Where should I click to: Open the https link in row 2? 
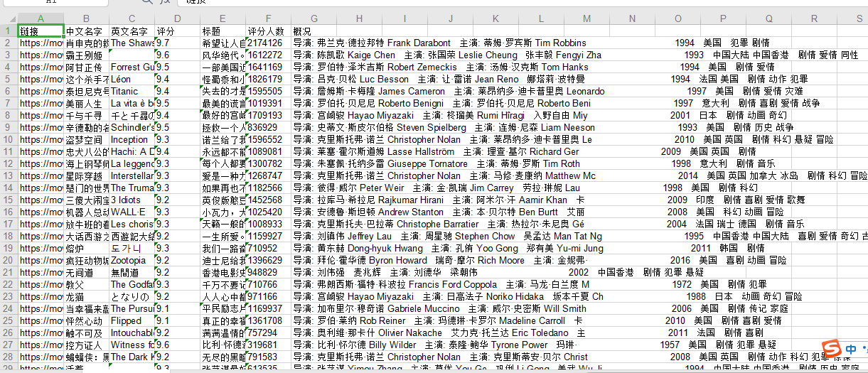tap(41, 43)
